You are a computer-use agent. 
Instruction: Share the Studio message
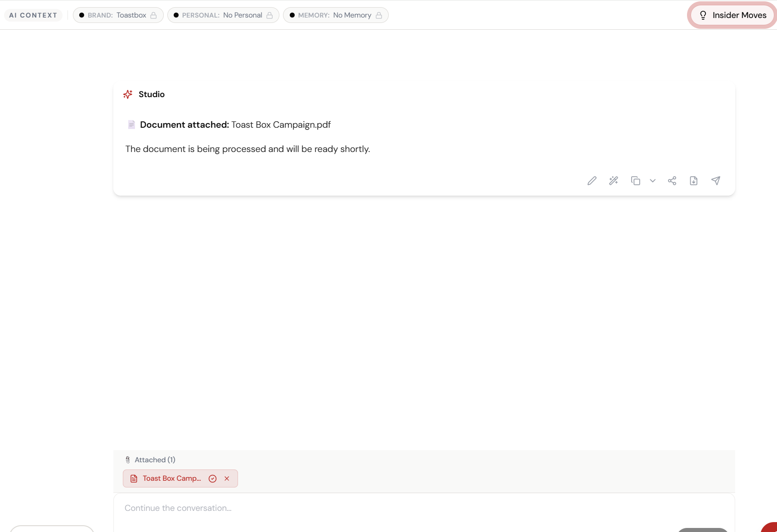[x=672, y=180]
